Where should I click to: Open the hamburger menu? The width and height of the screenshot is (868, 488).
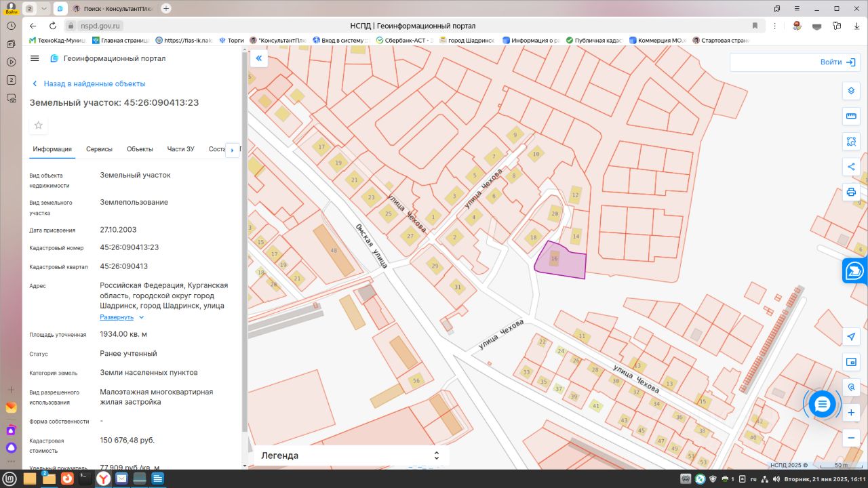[35, 59]
